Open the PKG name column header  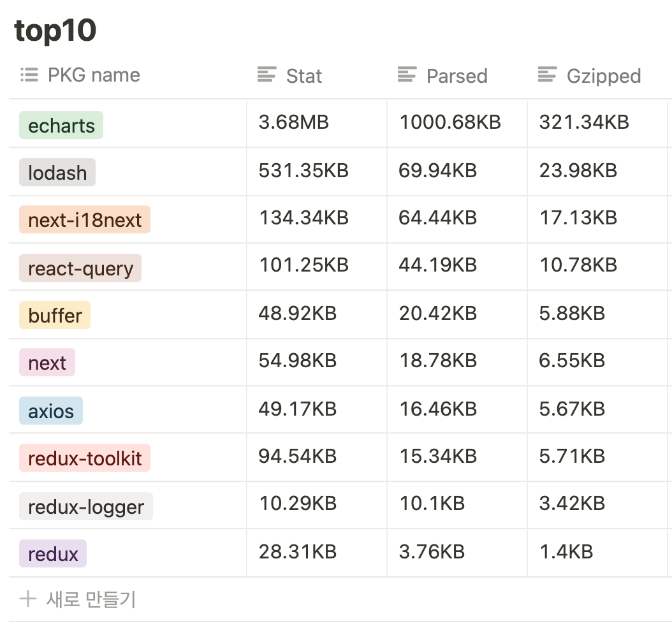[x=128, y=75]
